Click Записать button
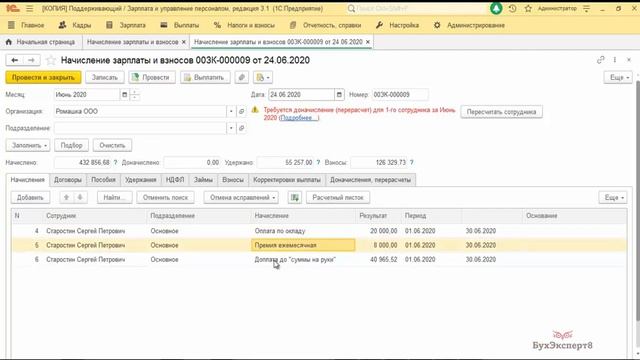The image size is (640, 360). point(104,77)
